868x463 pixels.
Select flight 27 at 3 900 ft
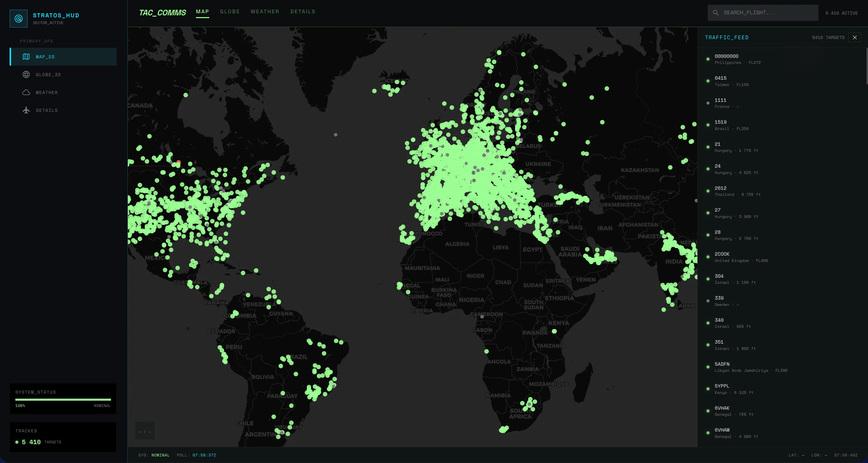click(x=782, y=213)
